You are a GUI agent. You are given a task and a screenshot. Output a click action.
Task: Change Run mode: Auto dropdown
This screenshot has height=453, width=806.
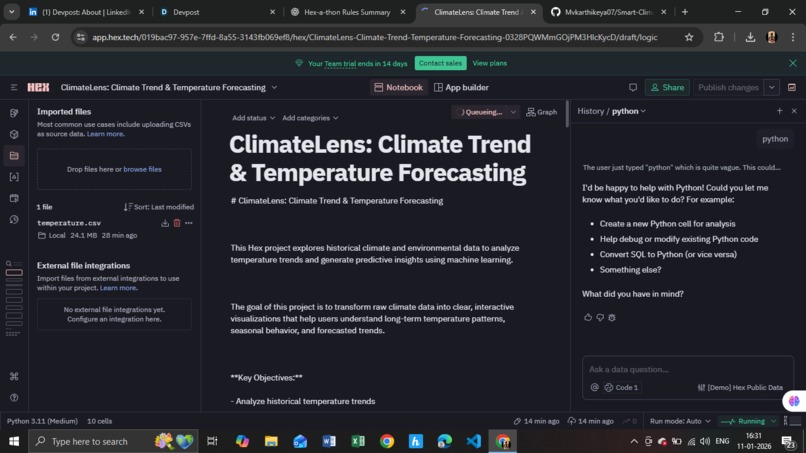click(680, 421)
